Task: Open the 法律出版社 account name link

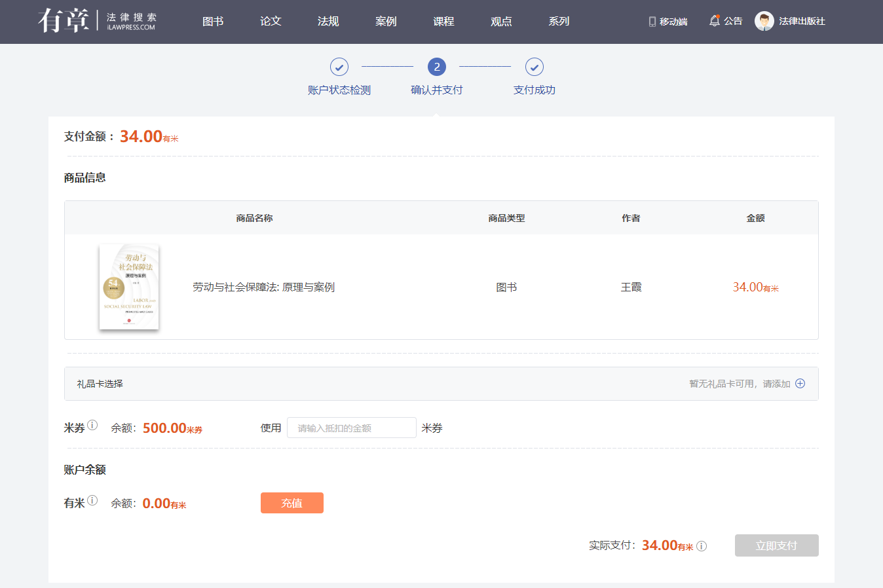Action: [802, 22]
